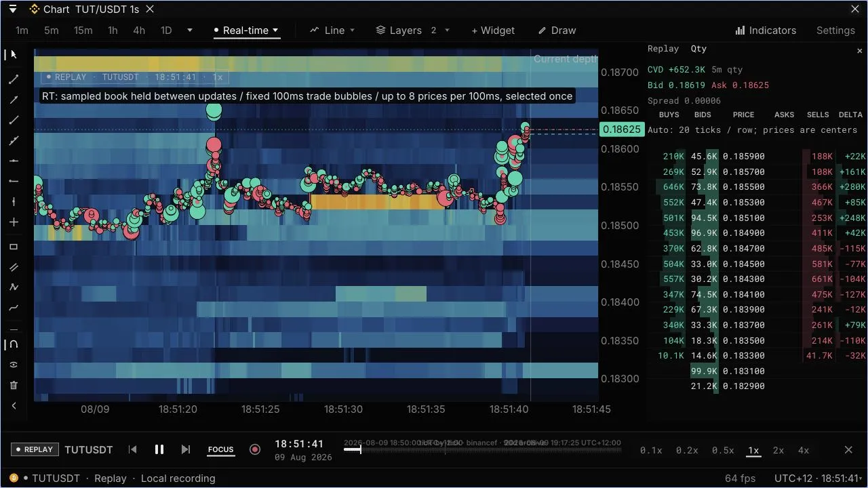Image resolution: width=868 pixels, height=488 pixels.
Task: Switch to the 15m timeframe
Action: 83,30
